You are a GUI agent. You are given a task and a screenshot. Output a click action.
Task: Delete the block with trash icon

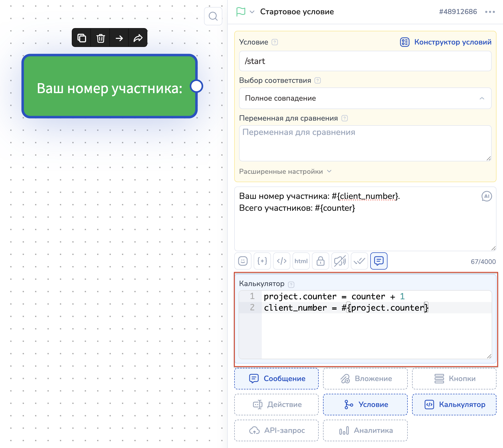100,38
